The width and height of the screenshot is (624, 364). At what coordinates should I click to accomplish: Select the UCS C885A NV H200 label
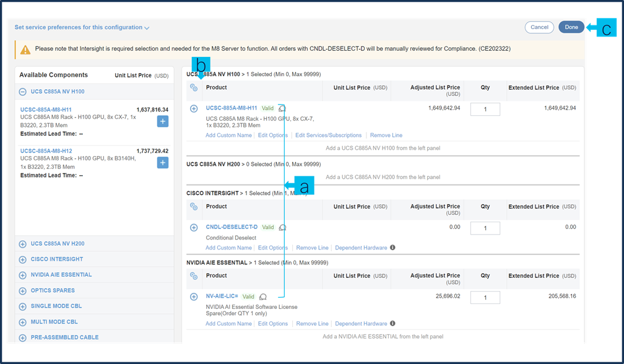(58, 243)
